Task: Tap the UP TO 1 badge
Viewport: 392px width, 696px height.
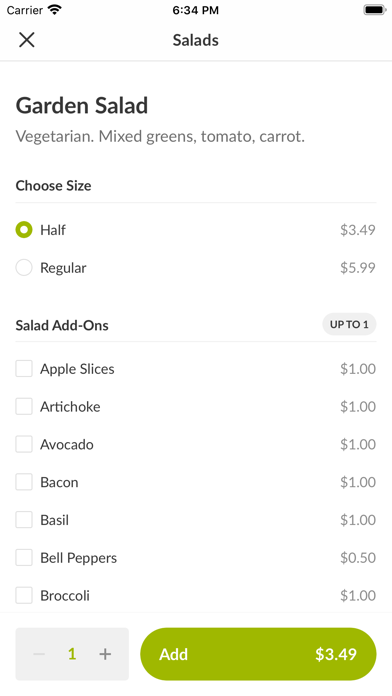Action: click(349, 324)
